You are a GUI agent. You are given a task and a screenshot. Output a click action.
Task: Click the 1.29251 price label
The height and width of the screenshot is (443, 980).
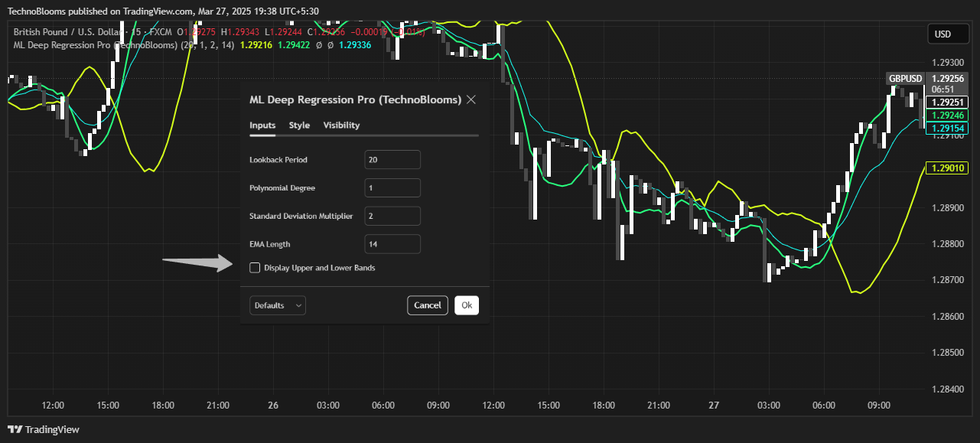pos(947,102)
